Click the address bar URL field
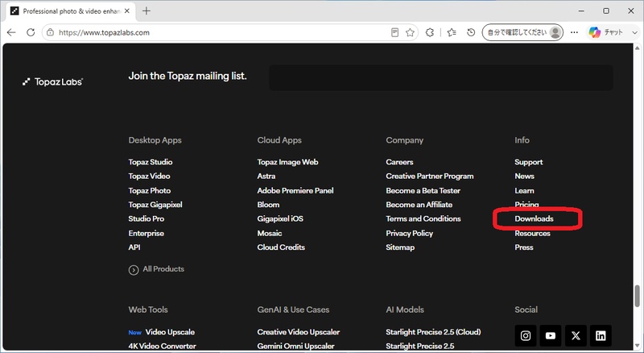Image resolution: width=644 pixels, height=353 pixels. [x=222, y=32]
